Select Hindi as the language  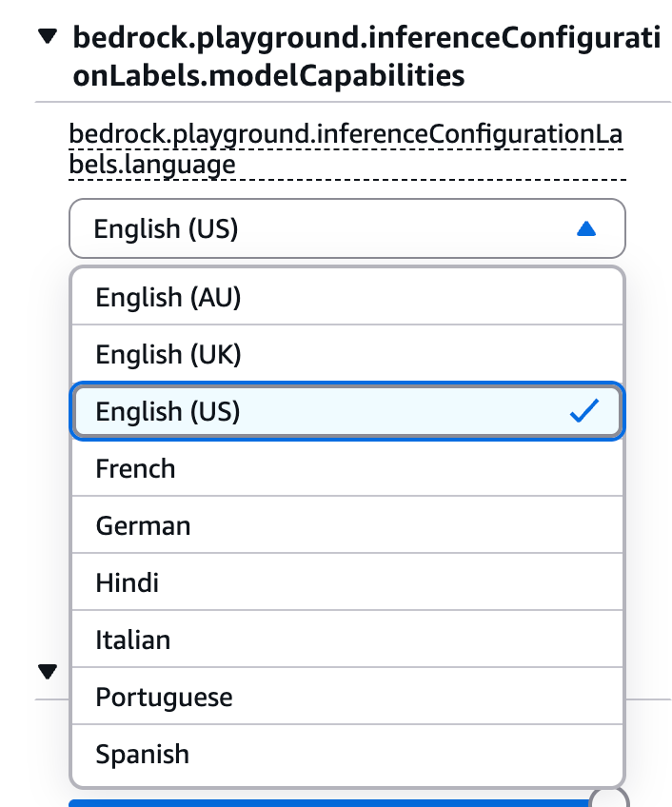pyautogui.click(x=128, y=582)
